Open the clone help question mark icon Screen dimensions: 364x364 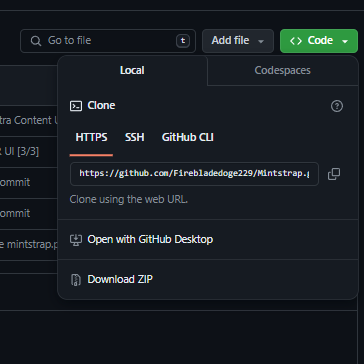337,106
